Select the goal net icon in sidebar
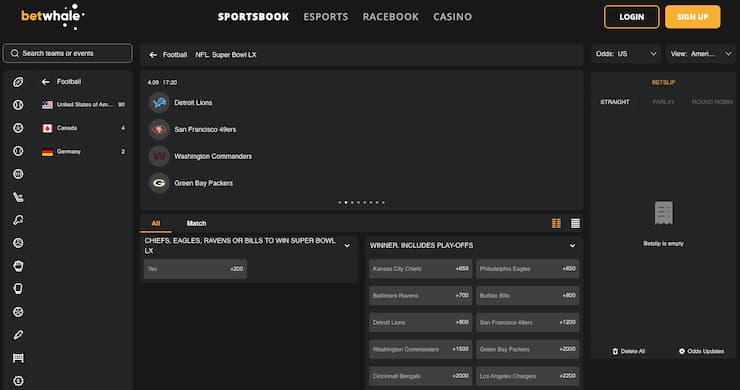 (18, 358)
